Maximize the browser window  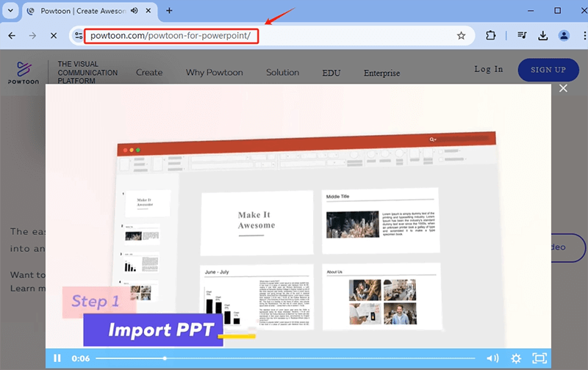click(558, 10)
